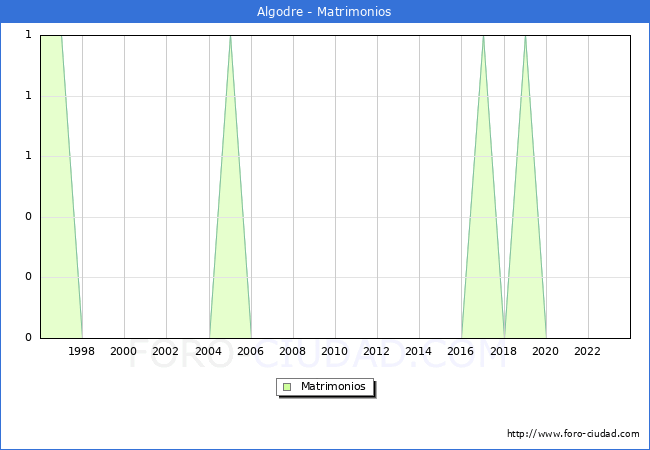Click the 2010 x-axis label

click(x=335, y=351)
